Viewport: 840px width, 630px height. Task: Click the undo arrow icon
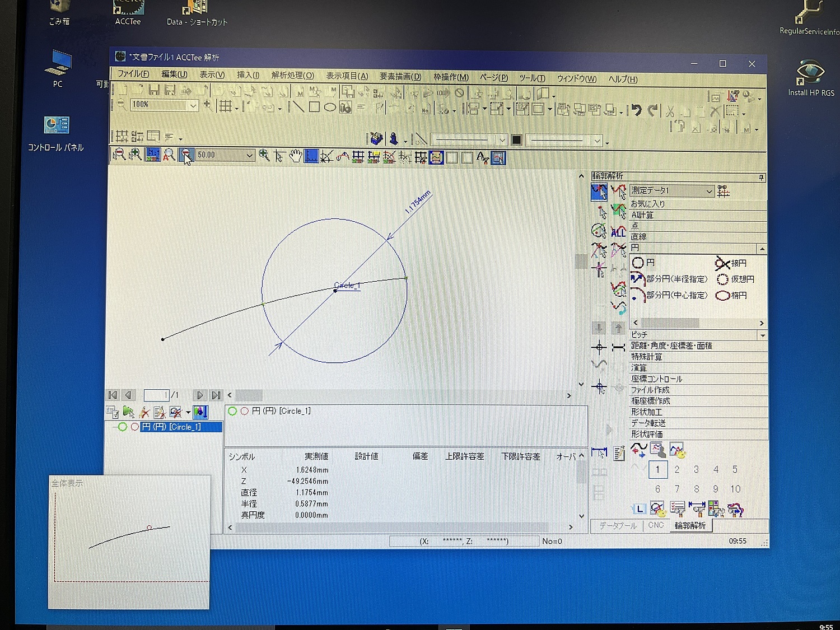click(x=636, y=110)
